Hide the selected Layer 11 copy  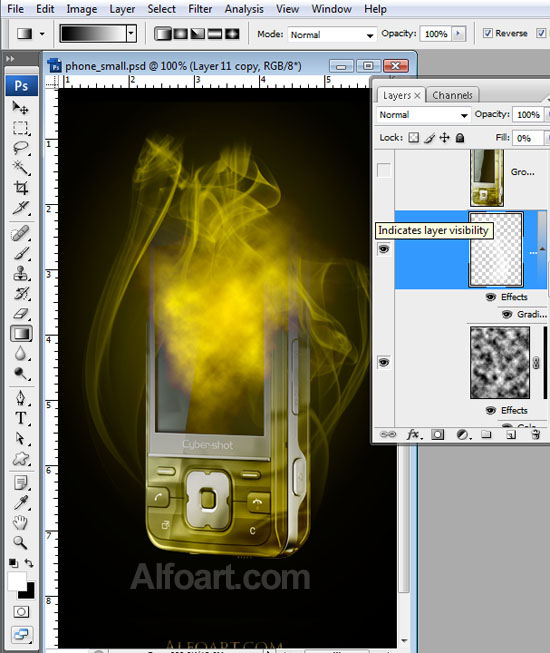coord(384,249)
